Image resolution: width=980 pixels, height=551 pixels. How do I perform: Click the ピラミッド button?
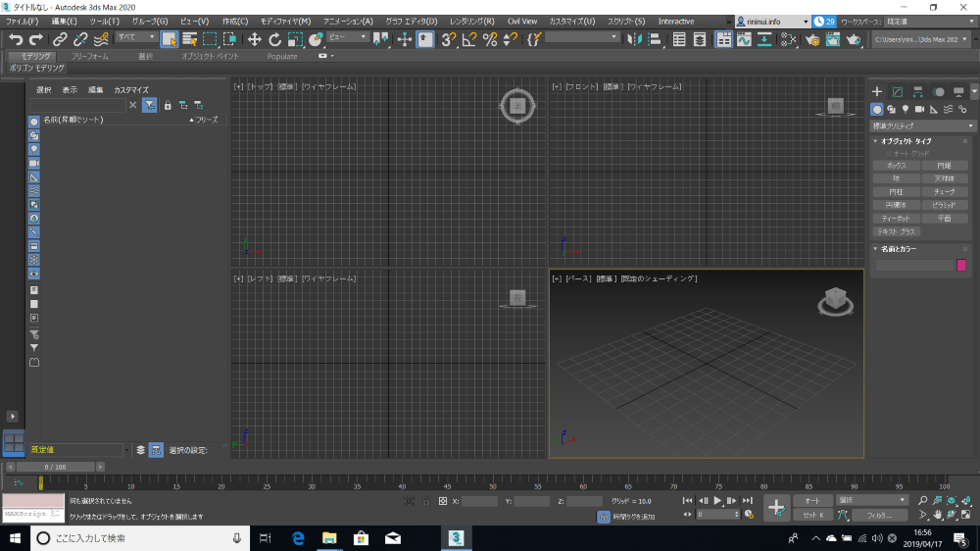click(945, 205)
